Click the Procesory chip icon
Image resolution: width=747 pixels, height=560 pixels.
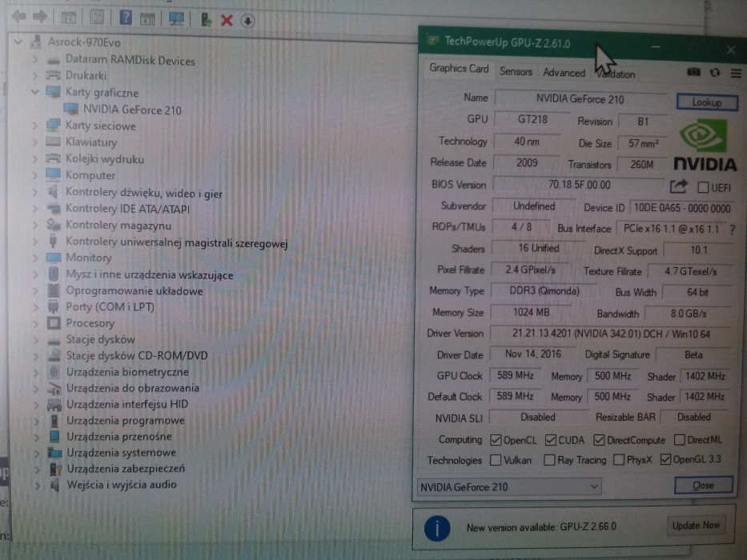click(x=54, y=323)
